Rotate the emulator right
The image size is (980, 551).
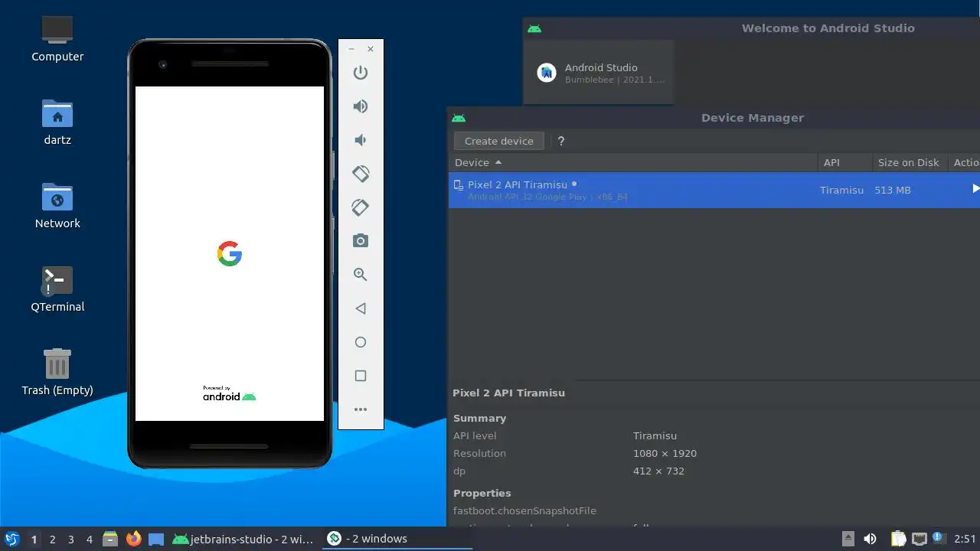(361, 207)
